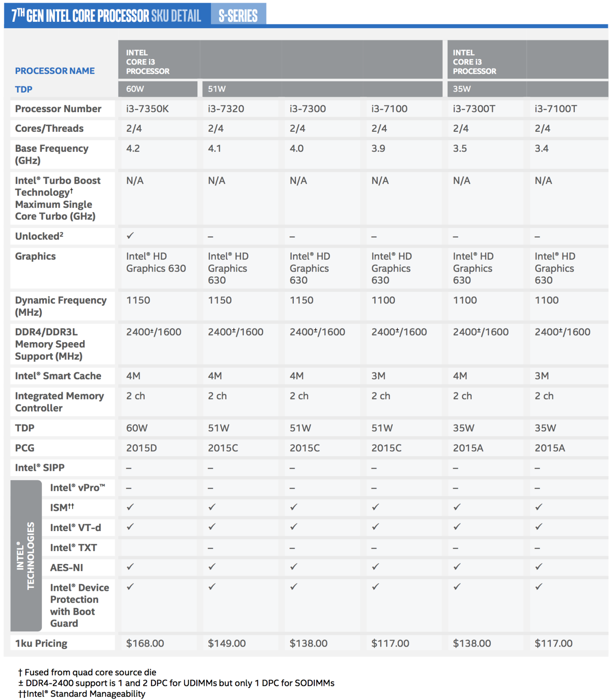
Task: Click the 2015D PCG value
Action: (x=142, y=448)
